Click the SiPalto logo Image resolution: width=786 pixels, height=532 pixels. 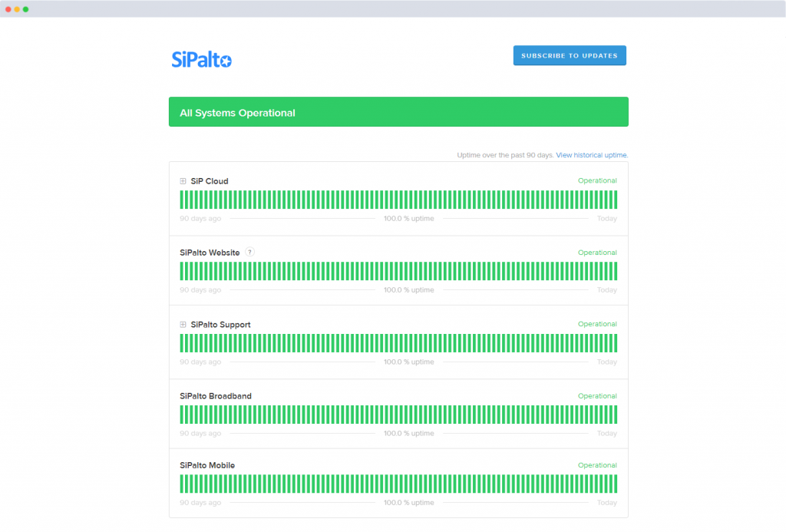[x=201, y=59]
